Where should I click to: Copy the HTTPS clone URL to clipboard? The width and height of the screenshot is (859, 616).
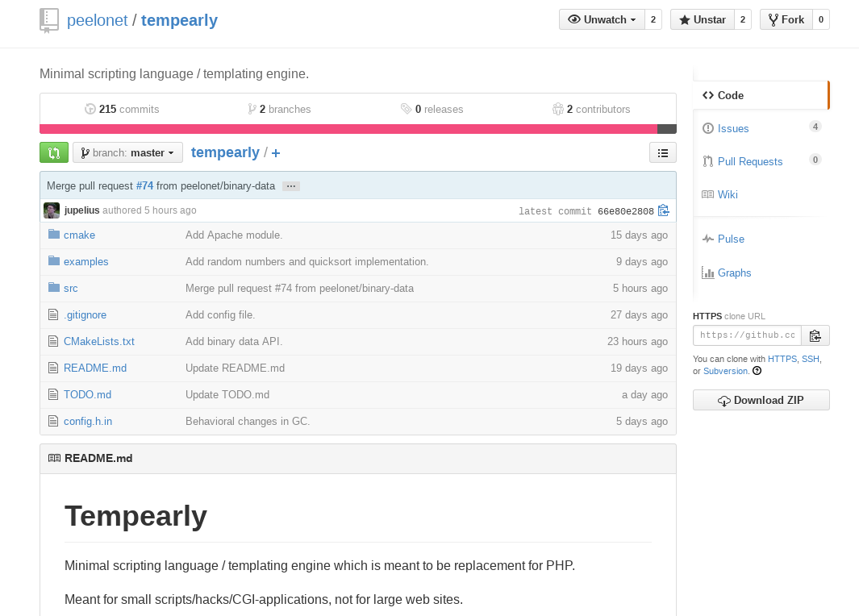[x=815, y=335]
